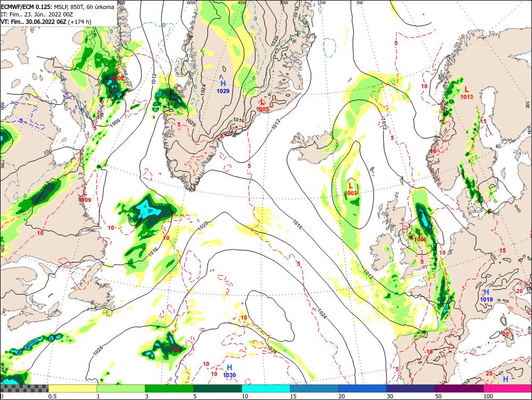Image resolution: width=532 pixels, height=400 pixels.
Task: Click the dark indigo 30–50 legend swatch
Action: [411, 388]
